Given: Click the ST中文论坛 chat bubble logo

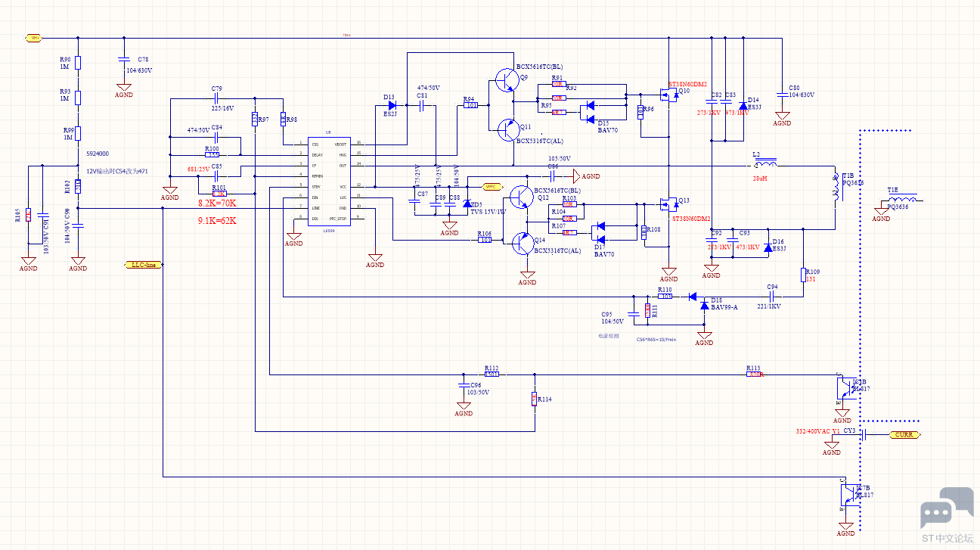Looking at the screenshot, I should click(x=946, y=508).
